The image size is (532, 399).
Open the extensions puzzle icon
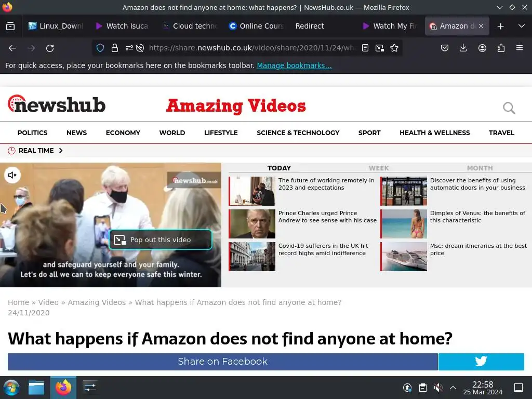[501, 48]
